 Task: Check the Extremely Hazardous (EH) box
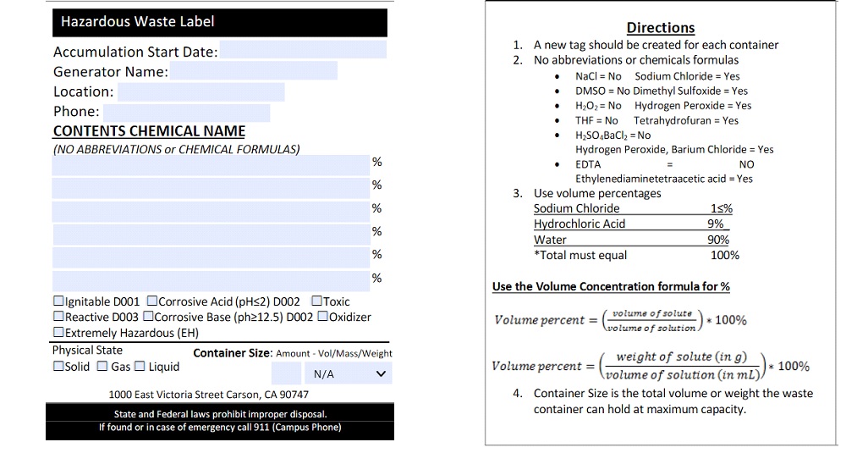(58, 332)
